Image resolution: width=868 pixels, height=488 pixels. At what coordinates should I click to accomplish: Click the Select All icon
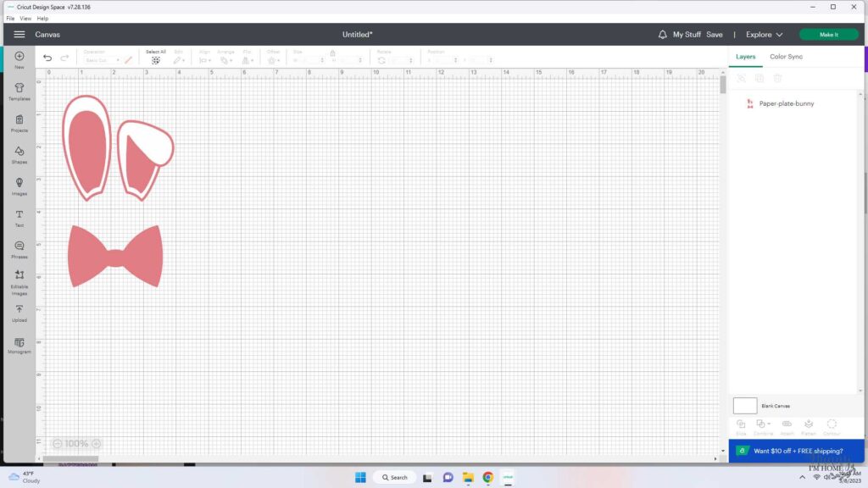tap(156, 60)
